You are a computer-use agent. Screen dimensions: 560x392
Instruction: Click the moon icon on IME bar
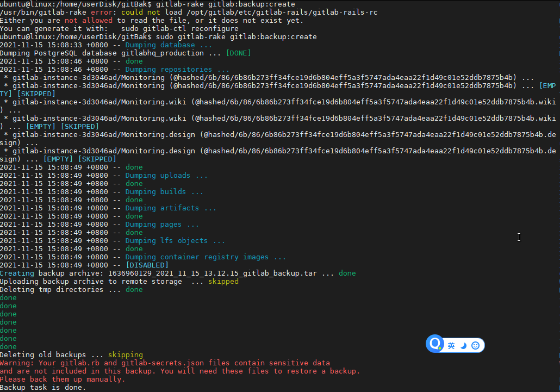(x=463, y=346)
